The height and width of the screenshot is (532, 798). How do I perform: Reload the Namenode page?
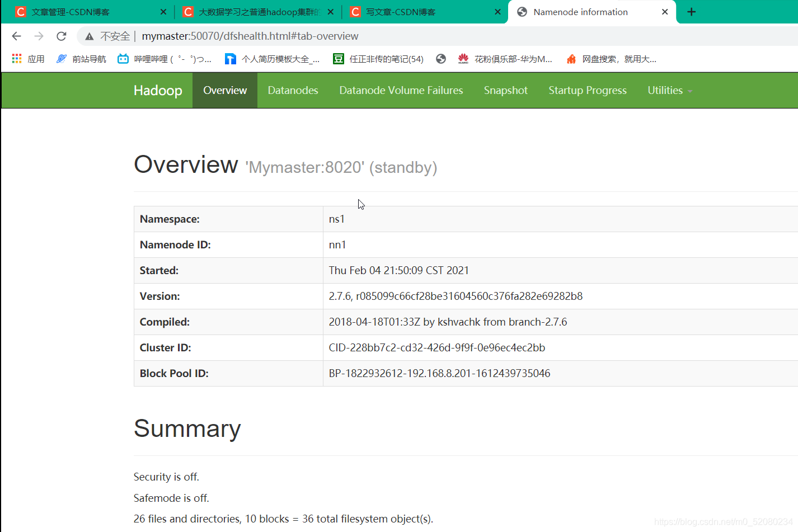coord(62,36)
